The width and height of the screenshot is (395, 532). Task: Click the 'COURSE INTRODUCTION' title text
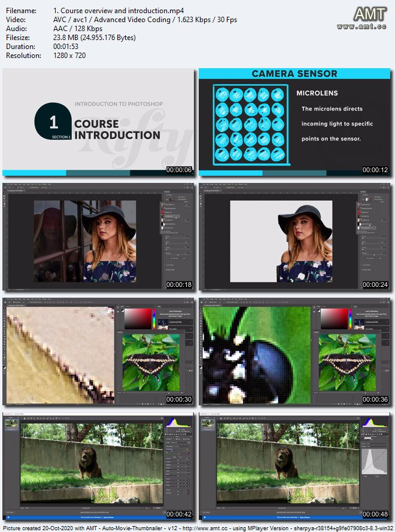[x=117, y=129]
